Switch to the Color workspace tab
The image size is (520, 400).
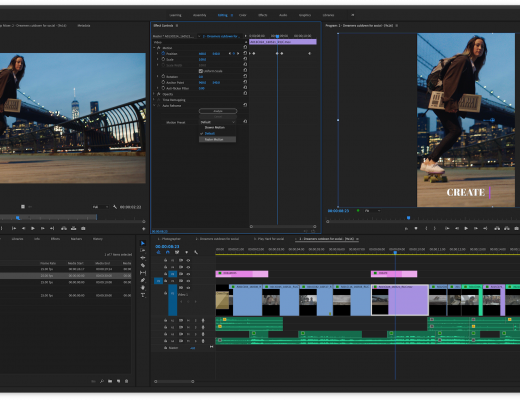point(243,15)
